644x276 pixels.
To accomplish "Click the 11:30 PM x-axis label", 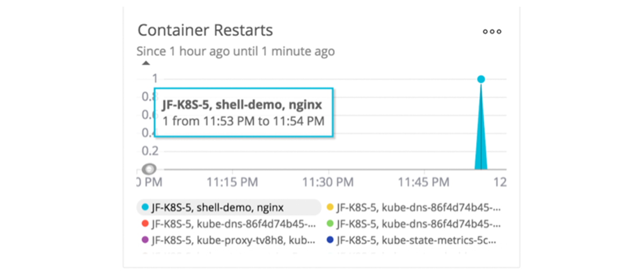I will 328,183.
